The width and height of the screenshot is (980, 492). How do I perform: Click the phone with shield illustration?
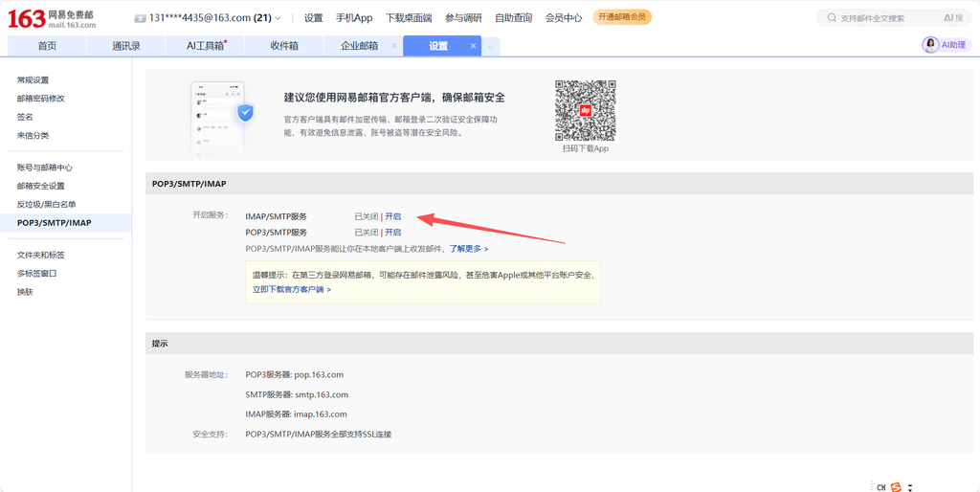221,120
